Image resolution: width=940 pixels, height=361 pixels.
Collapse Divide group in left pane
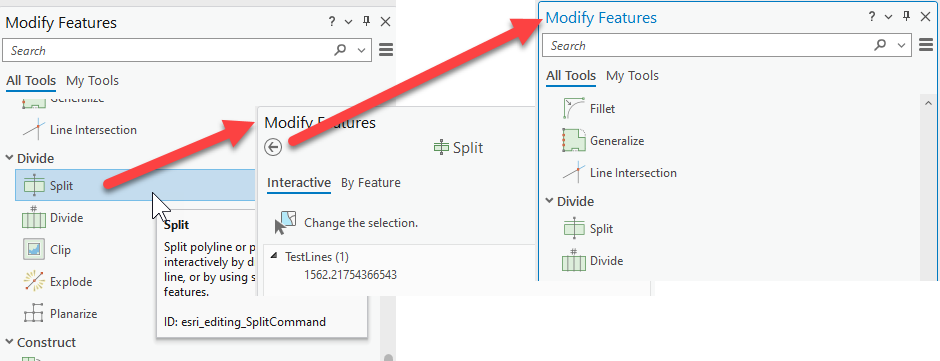point(10,158)
